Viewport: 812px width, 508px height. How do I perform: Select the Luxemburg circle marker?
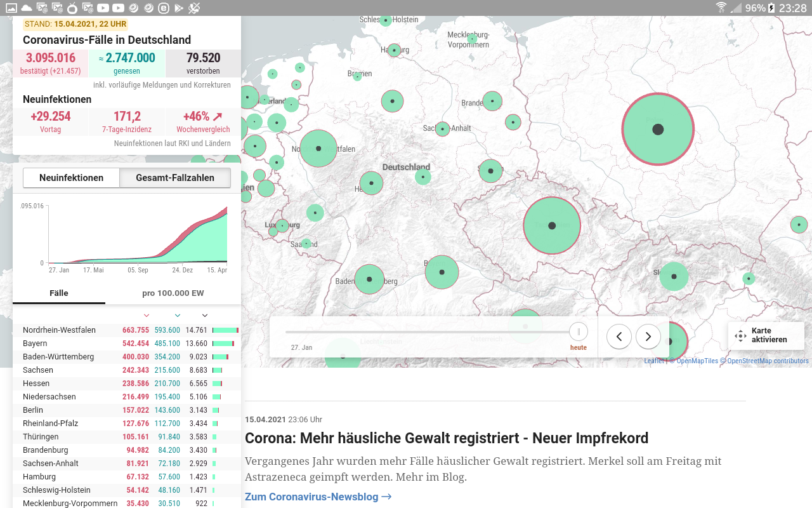[282, 225]
